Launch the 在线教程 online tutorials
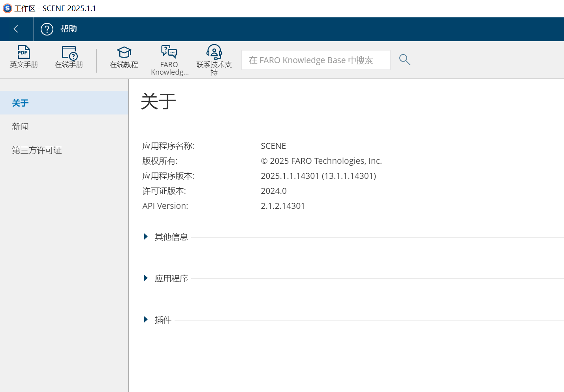564x392 pixels. (124, 58)
